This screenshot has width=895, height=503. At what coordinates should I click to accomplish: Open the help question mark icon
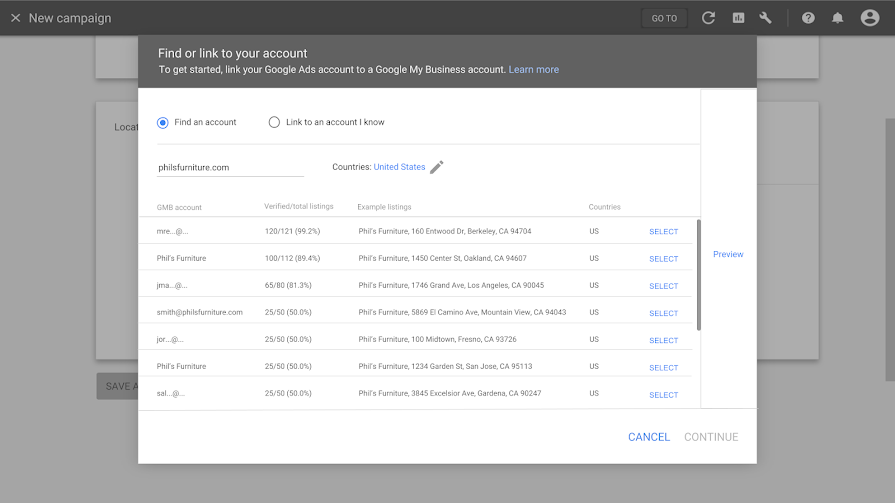click(x=808, y=18)
